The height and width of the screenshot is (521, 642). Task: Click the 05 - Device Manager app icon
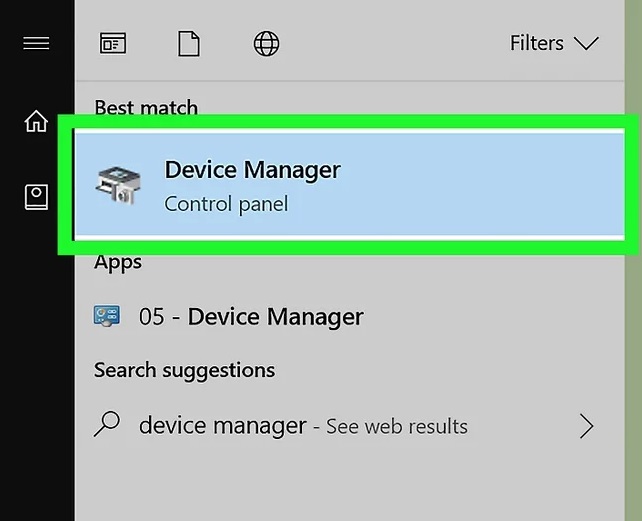(x=106, y=317)
